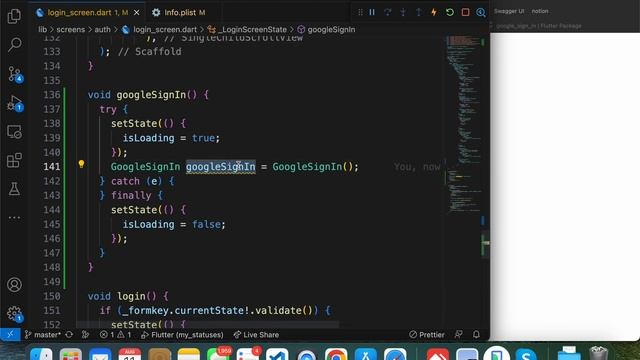
Task: Click the master* branch in status bar
Action: (42, 335)
